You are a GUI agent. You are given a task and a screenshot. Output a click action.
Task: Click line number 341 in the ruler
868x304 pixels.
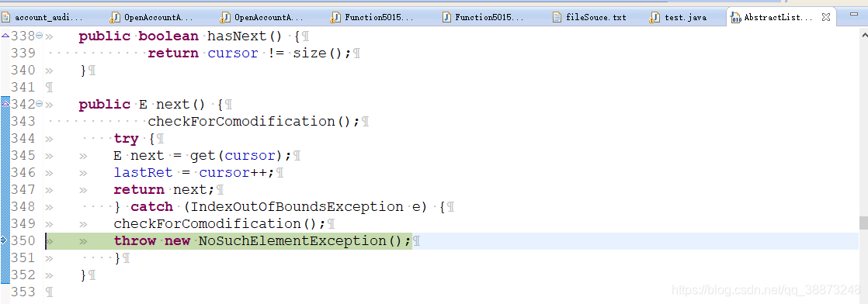23,88
